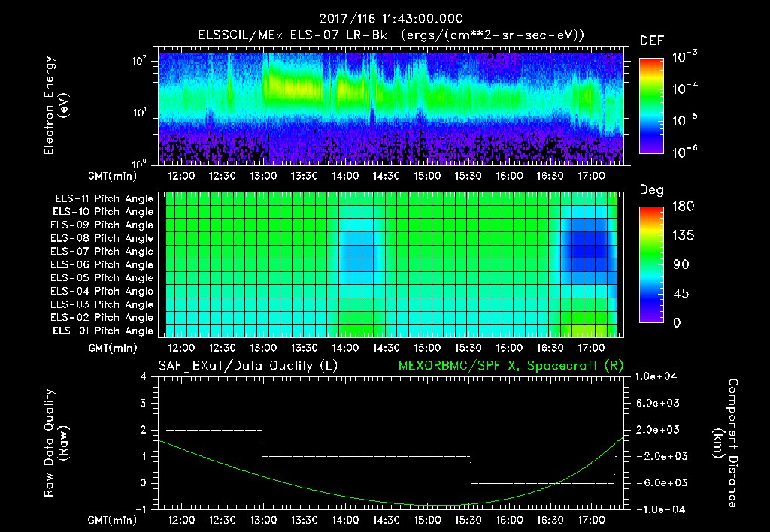This screenshot has width=770, height=532.
Task: Click the 2.0e+03 distance axis value
Action: tap(658, 429)
